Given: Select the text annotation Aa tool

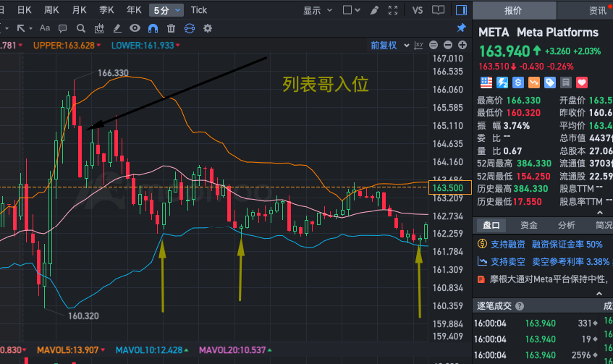Looking at the screenshot, I should [x=45, y=28].
